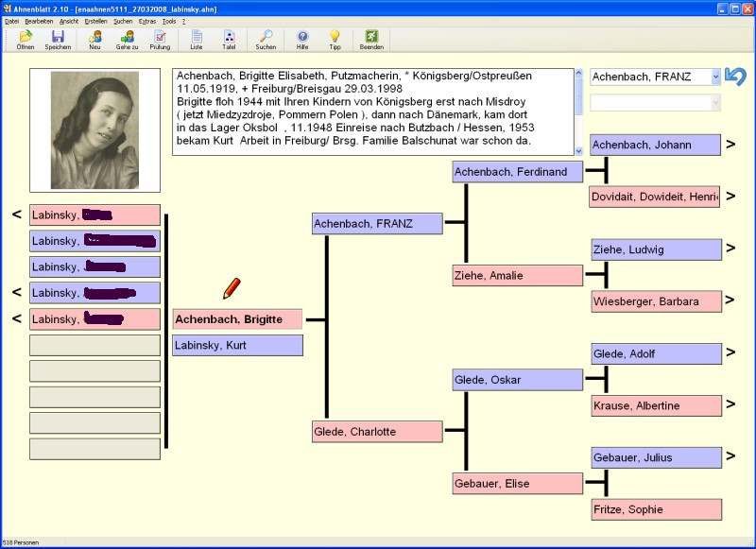Screen dimensions: 756x549
Task: Open the Achenbach, FRANZ dropdown
Action: [714, 77]
